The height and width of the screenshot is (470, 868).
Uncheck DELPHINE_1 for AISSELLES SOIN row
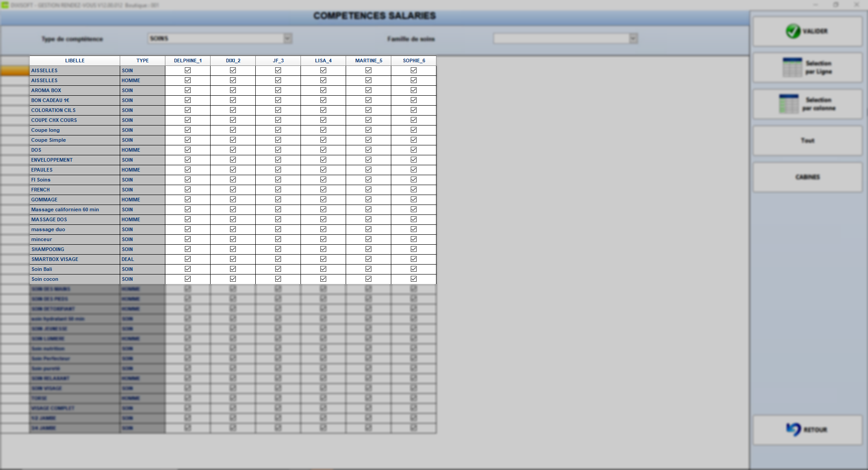point(188,70)
